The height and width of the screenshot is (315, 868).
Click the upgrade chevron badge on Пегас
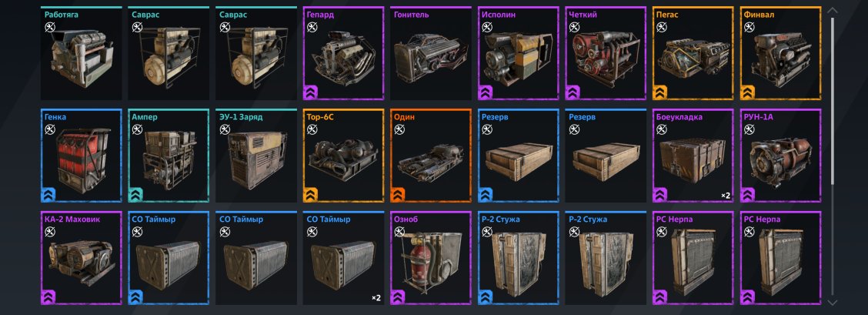660,92
